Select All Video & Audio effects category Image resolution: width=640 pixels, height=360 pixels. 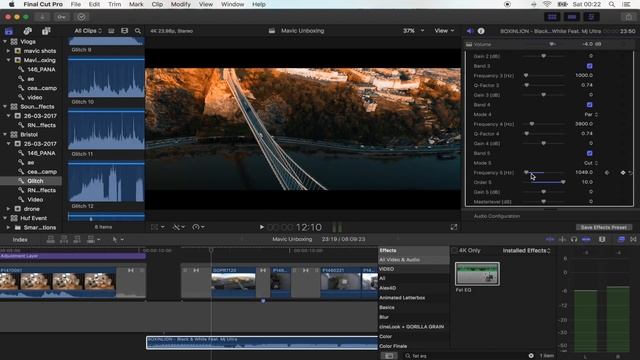click(413, 260)
